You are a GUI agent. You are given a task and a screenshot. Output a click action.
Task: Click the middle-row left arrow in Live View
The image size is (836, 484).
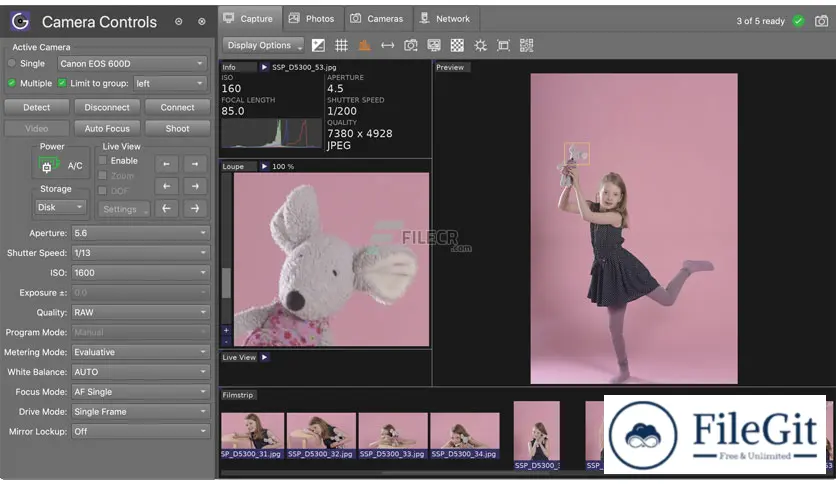166,186
